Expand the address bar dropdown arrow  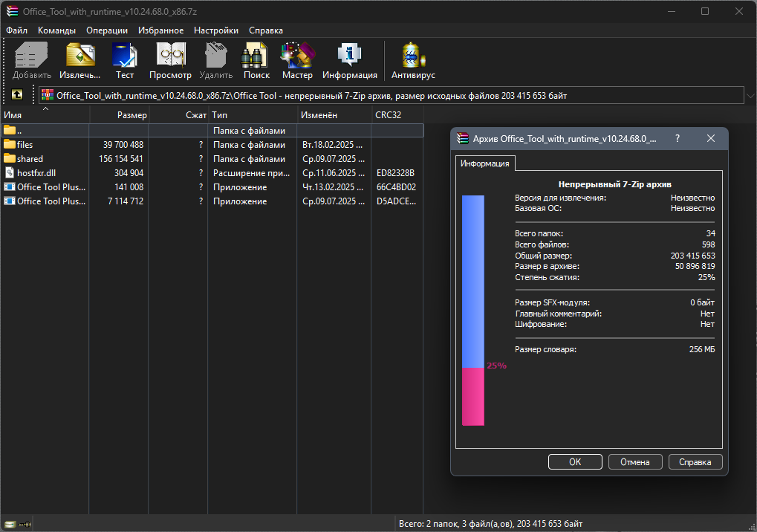click(750, 95)
